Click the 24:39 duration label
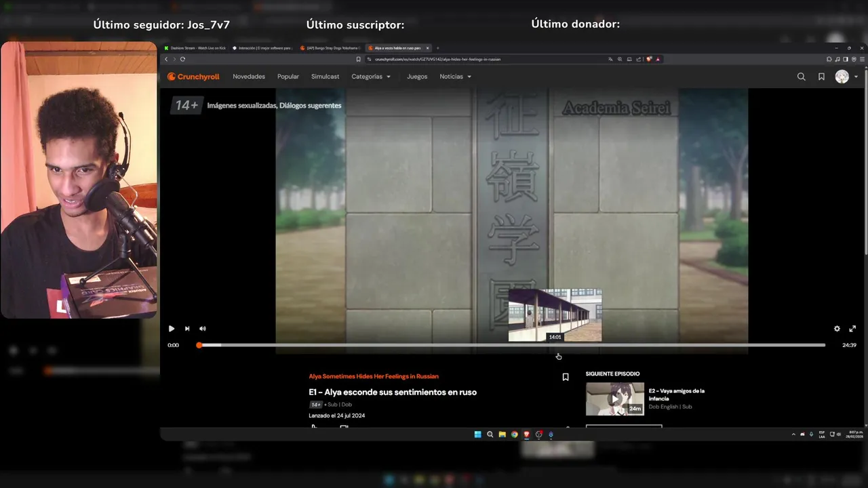The image size is (868, 488). click(x=849, y=345)
